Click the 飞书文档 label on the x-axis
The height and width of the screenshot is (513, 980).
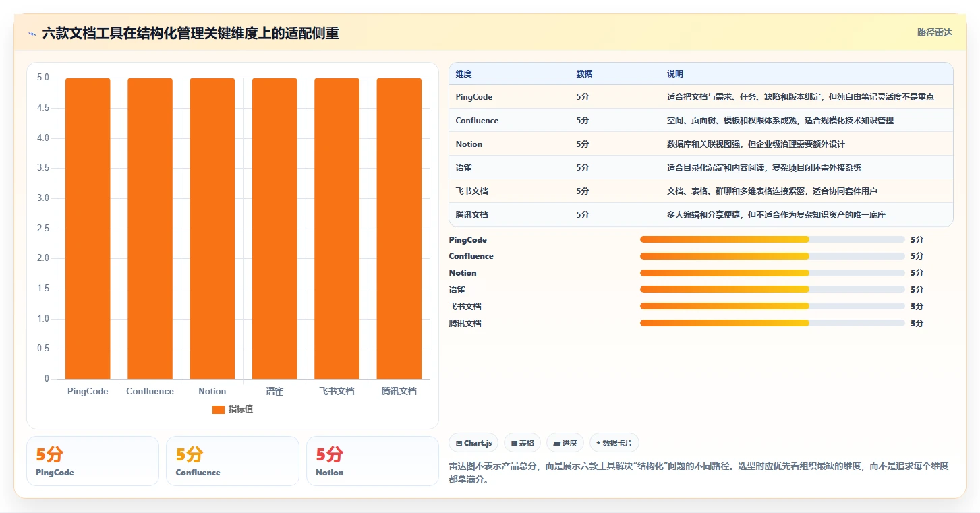coord(337,391)
